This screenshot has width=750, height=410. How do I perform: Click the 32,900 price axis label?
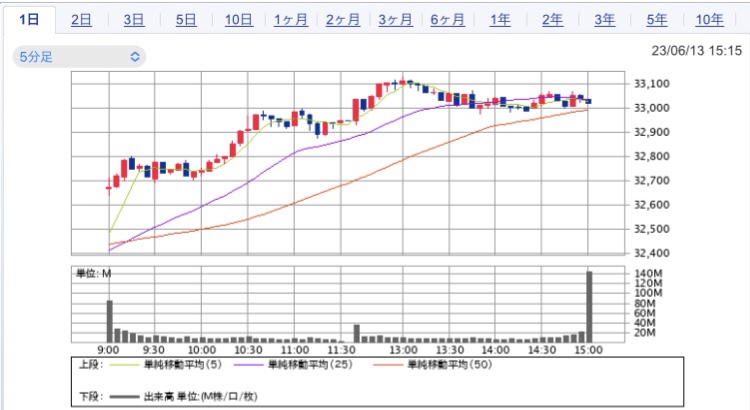coord(651,132)
